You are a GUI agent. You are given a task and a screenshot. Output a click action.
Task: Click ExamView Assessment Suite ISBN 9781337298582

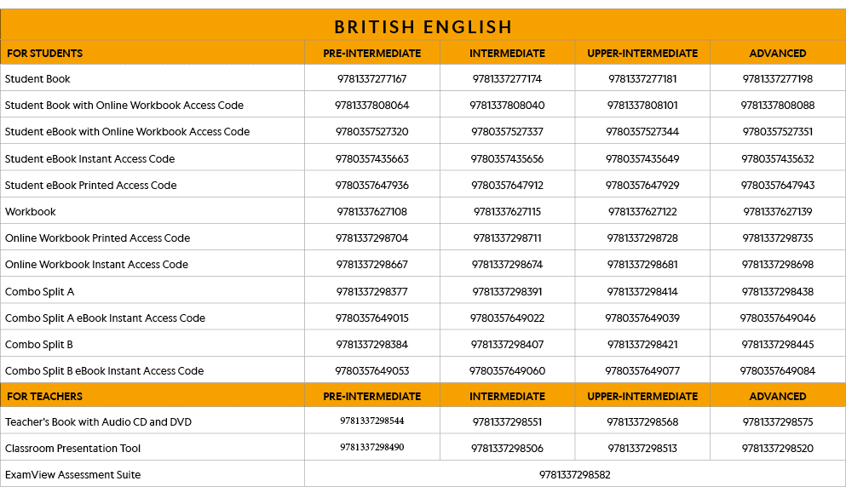(574, 475)
